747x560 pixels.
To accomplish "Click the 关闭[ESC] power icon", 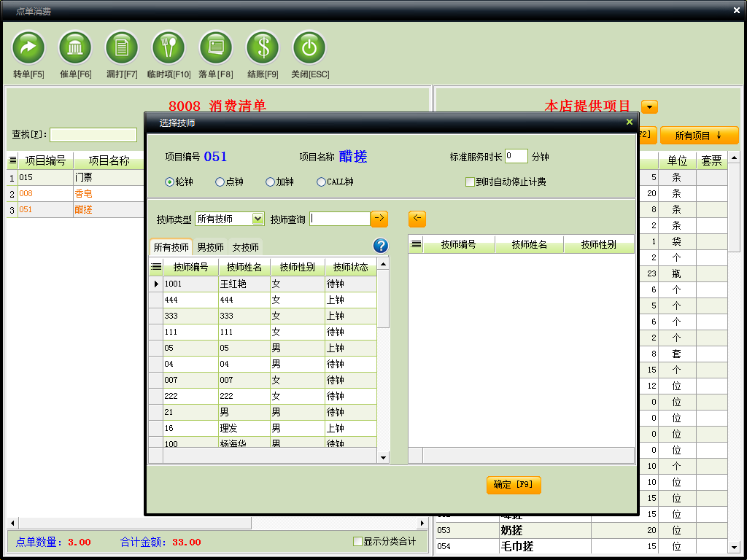I will pos(309,47).
